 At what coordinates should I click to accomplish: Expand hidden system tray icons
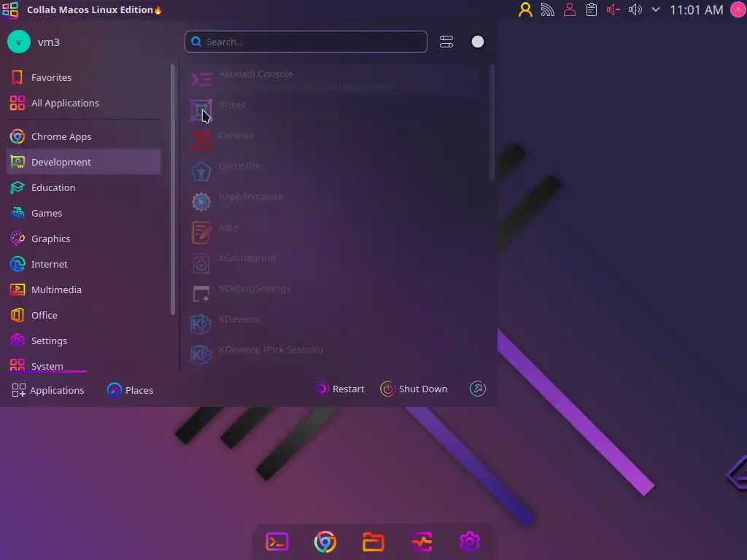pos(656,9)
